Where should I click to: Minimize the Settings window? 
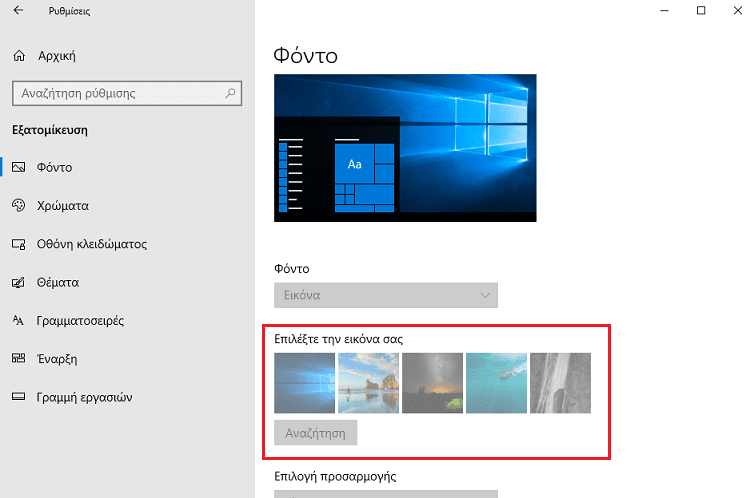click(x=664, y=11)
